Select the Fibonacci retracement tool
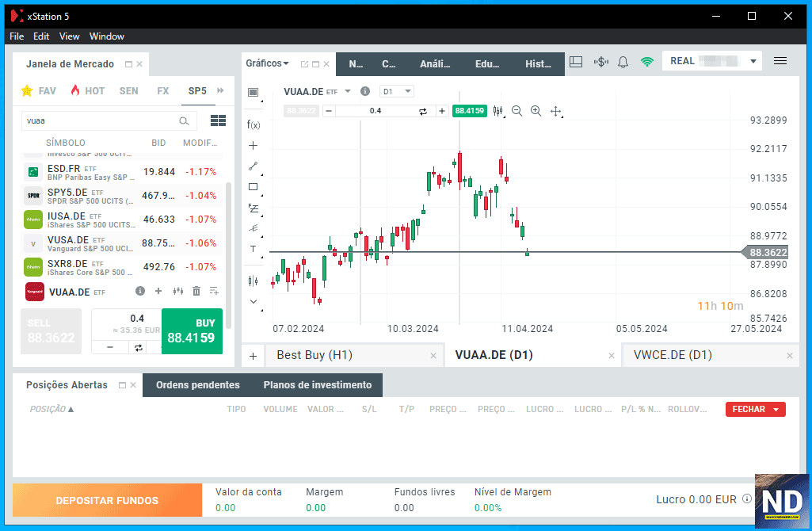Screen dimensions: 812x531 pyautogui.click(x=254, y=208)
